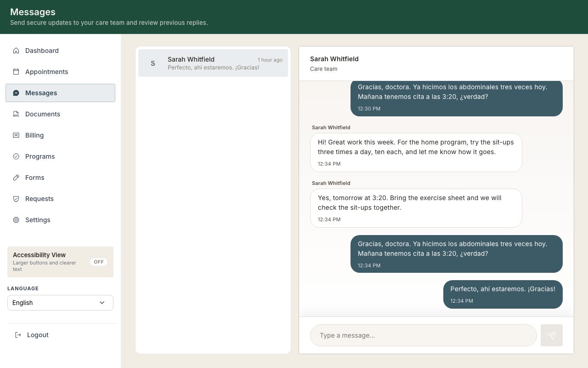Open Dashboard from the sidebar
The width and height of the screenshot is (588, 368).
(60, 51)
